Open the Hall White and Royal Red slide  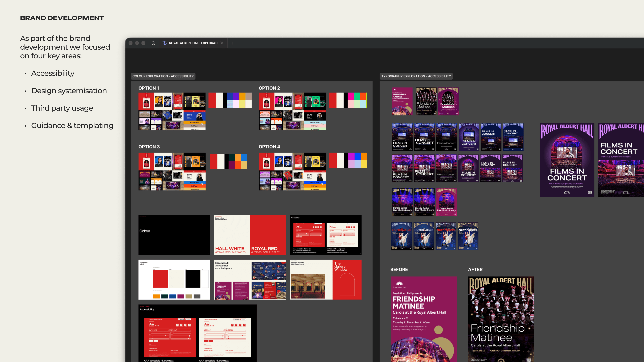pyautogui.click(x=250, y=235)
